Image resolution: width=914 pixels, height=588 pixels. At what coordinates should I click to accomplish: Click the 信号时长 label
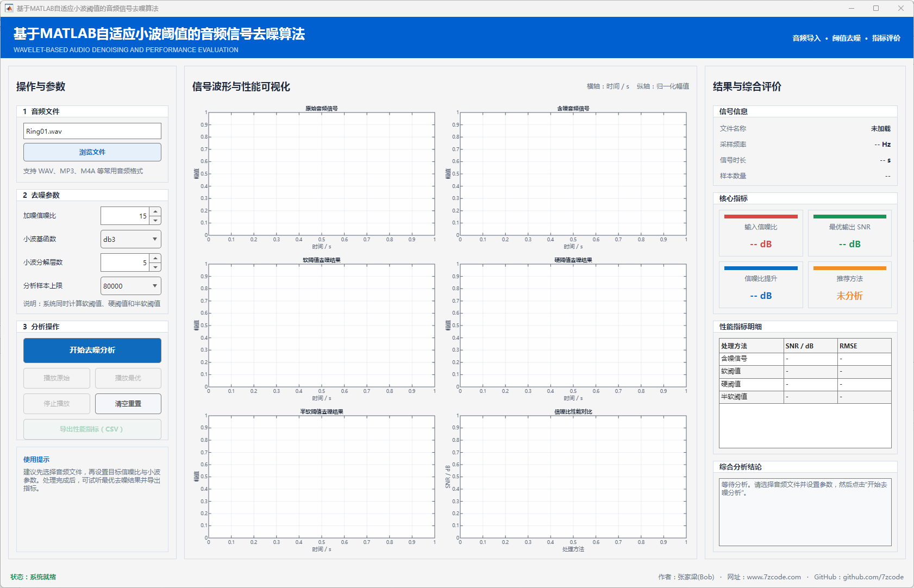(733, 160)
